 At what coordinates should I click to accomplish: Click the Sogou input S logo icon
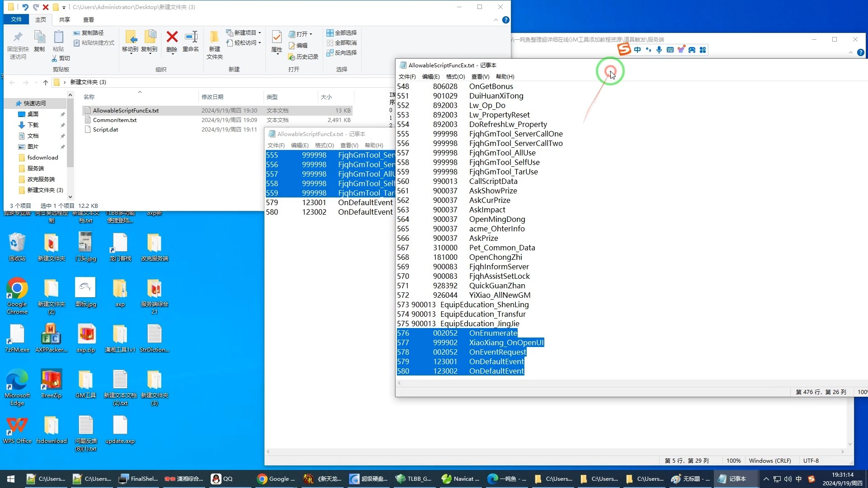point(624,49)
